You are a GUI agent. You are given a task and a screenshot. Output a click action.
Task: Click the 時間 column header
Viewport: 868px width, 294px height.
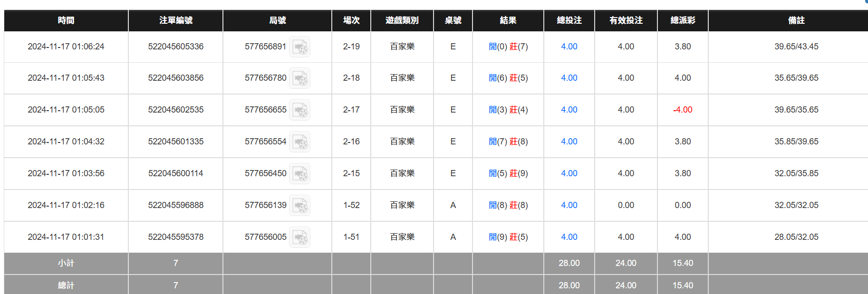(x=66, y=20)
